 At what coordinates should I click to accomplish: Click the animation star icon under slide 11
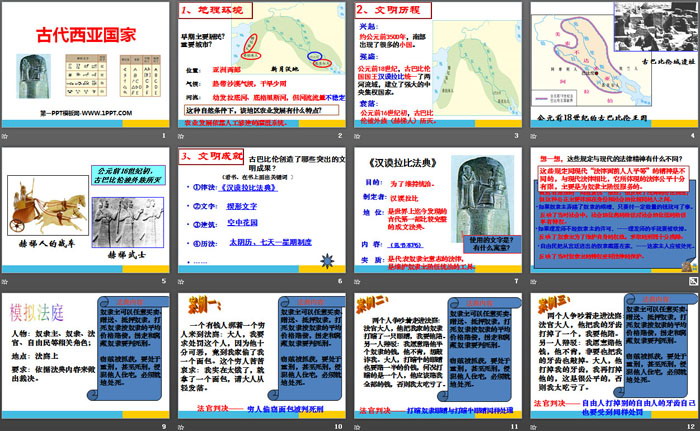click(x=357, y=427)
